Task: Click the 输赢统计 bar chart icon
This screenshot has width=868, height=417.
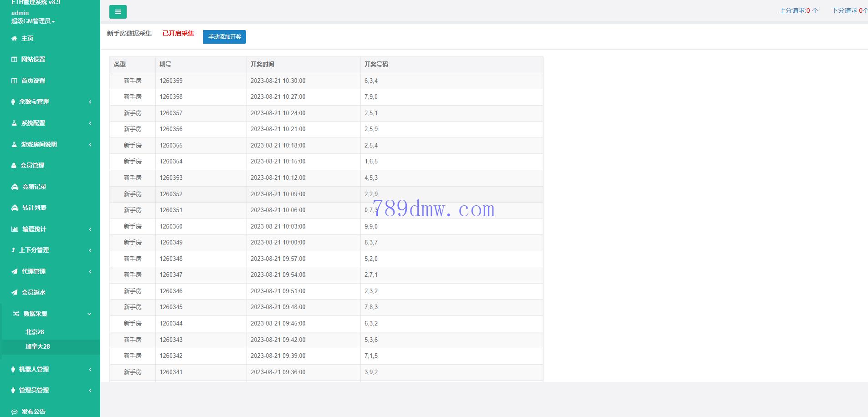Action: tap(15, 229)
